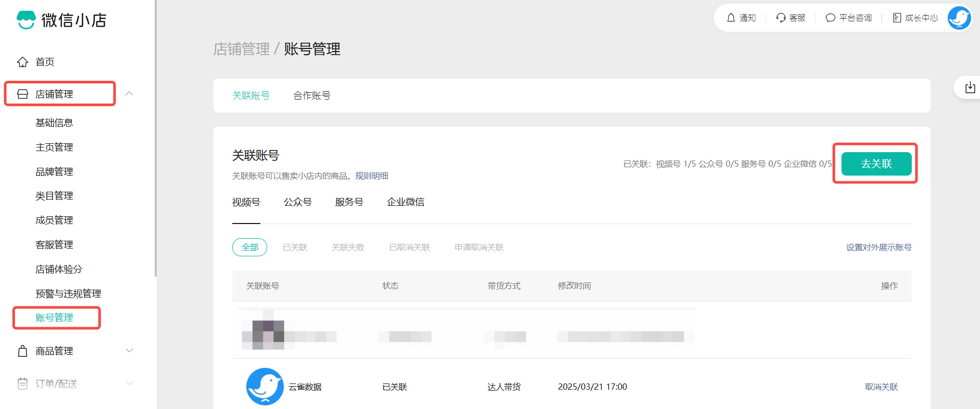Screen dimensions: 980x409
Task: Click the download icon at right edge
Action: pos(970,88)
